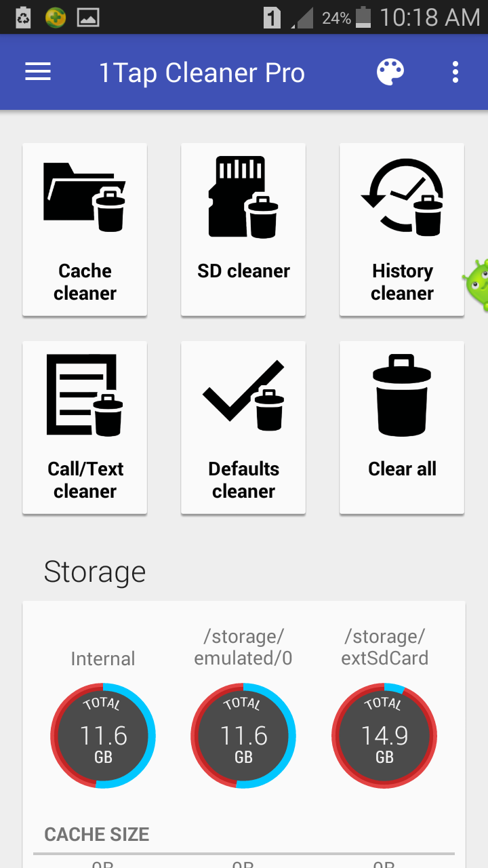Tap the 1Tap Cleaner Pro title

tap(202, 73)
